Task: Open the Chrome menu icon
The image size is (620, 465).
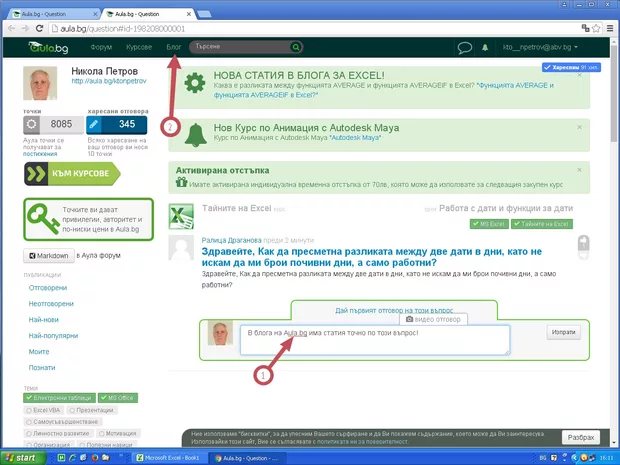Action: point(610,28)
